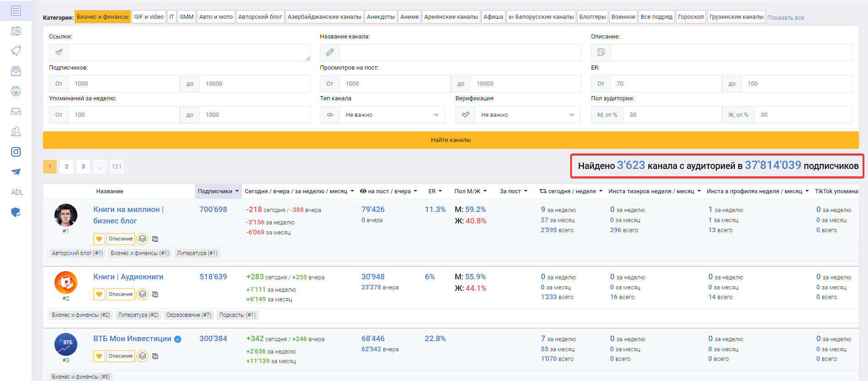Toggle favorite heart for Книги на миллион
The image size is (868, 381).
tap(99, 239)
